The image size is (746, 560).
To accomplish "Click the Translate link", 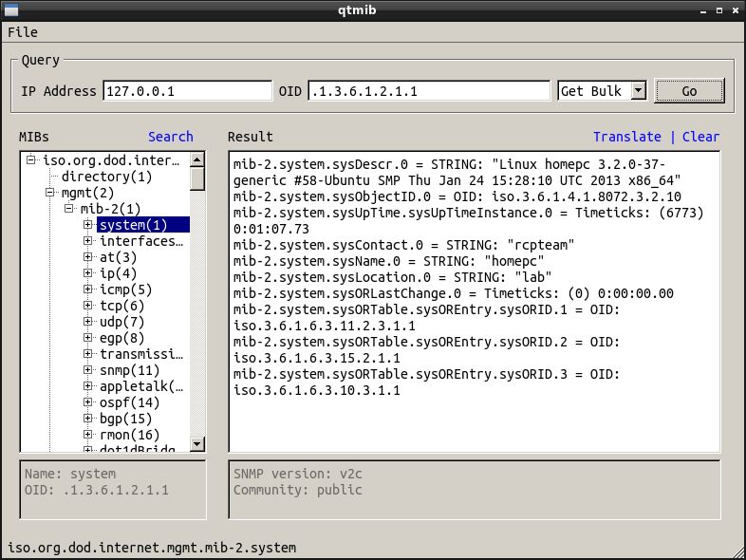I will 626,137.
